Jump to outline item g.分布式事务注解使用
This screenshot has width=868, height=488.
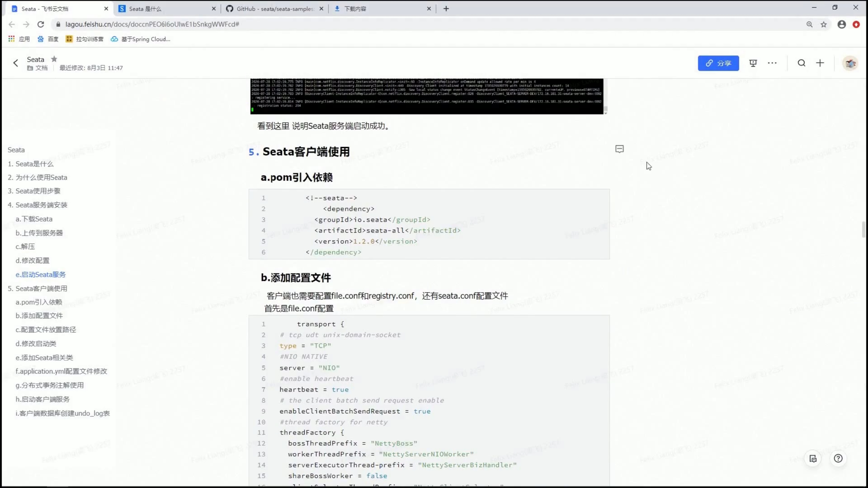[50, 385]
